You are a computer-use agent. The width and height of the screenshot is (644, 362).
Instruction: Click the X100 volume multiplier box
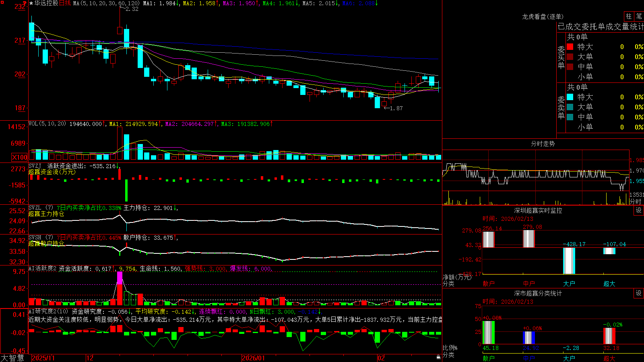point(19,157)
